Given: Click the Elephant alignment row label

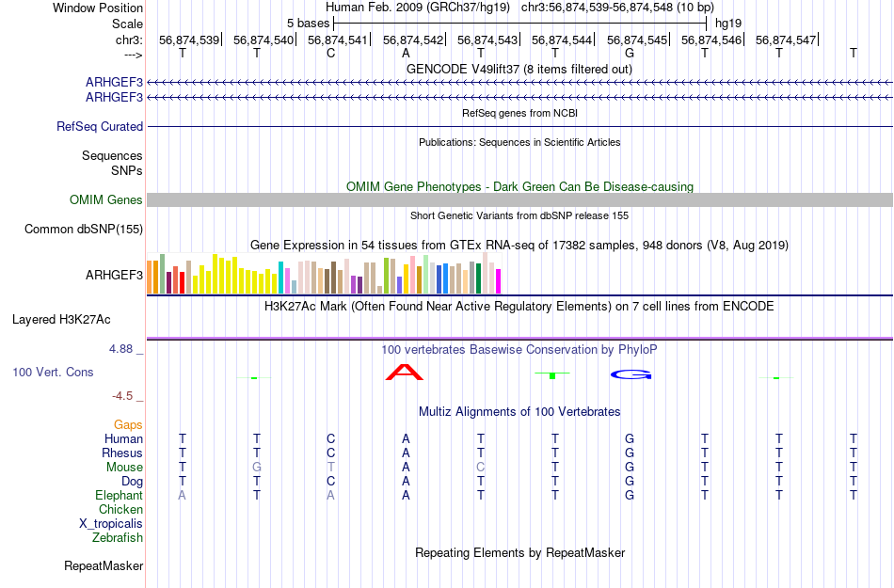Looking at the screenshot, I should coord(119,495).
